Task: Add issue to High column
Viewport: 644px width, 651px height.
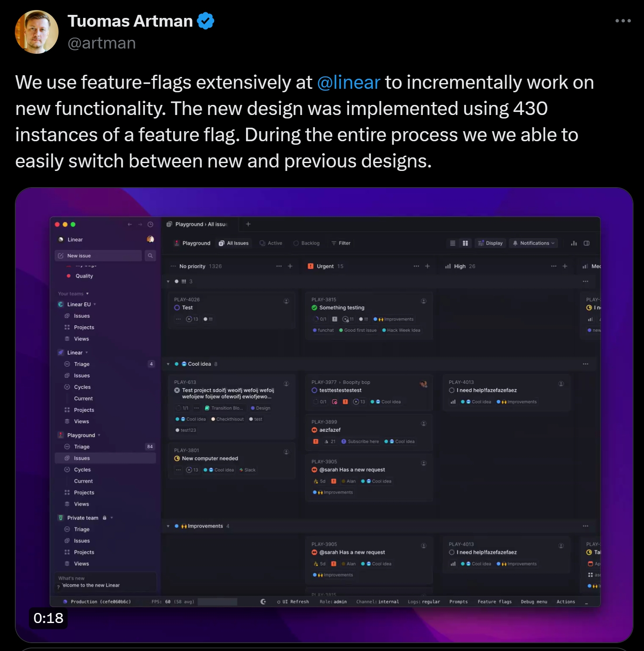Action: click(565, 266)
